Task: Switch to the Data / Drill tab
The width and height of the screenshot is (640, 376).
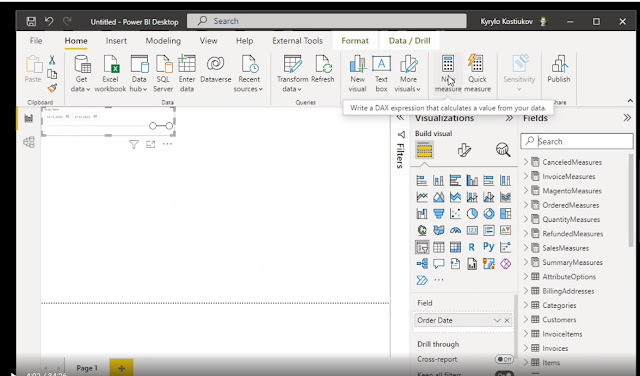Action: click(409, 41)
